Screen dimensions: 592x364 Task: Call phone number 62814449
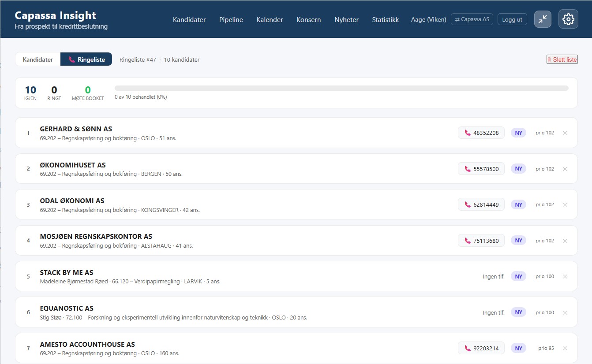(481, 204)
